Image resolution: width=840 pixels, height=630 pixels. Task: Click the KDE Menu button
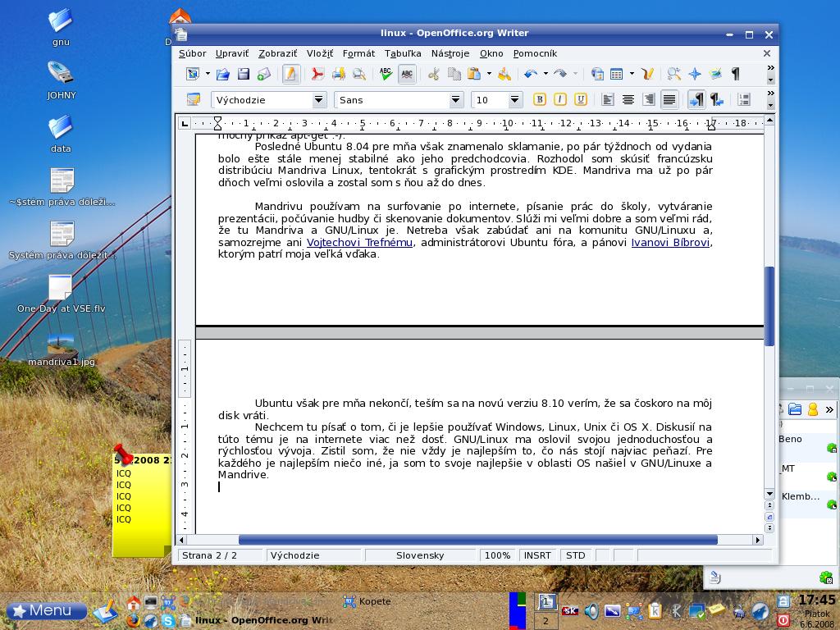(x=48, y=610)
